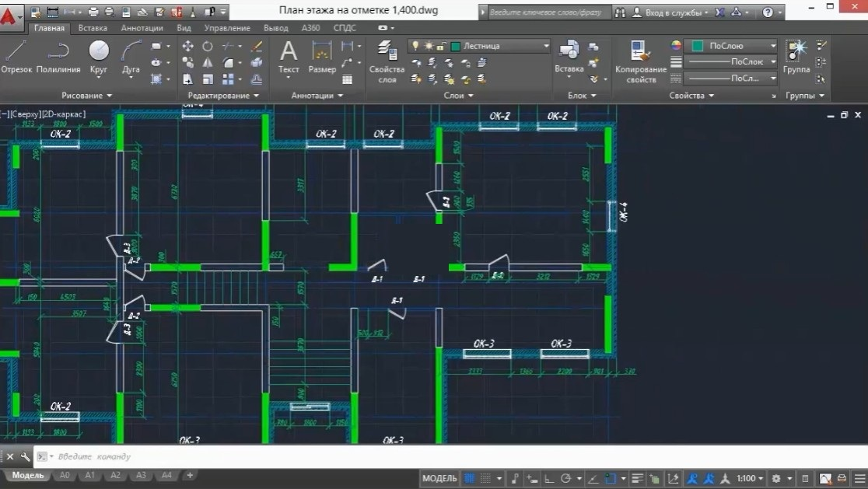Screen dimensions: 868x489
Task: Click Копирование свойств match properties
Action: click(640, 61)
